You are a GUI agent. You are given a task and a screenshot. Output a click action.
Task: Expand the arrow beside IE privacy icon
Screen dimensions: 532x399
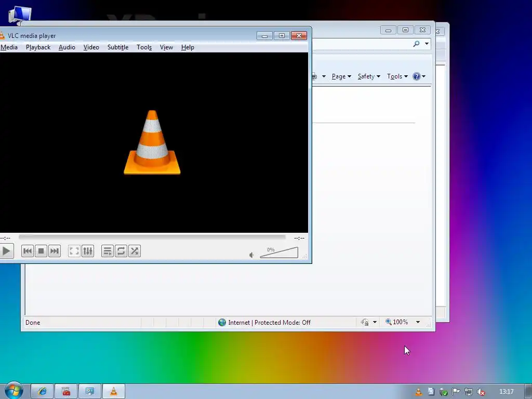point(375,322)
